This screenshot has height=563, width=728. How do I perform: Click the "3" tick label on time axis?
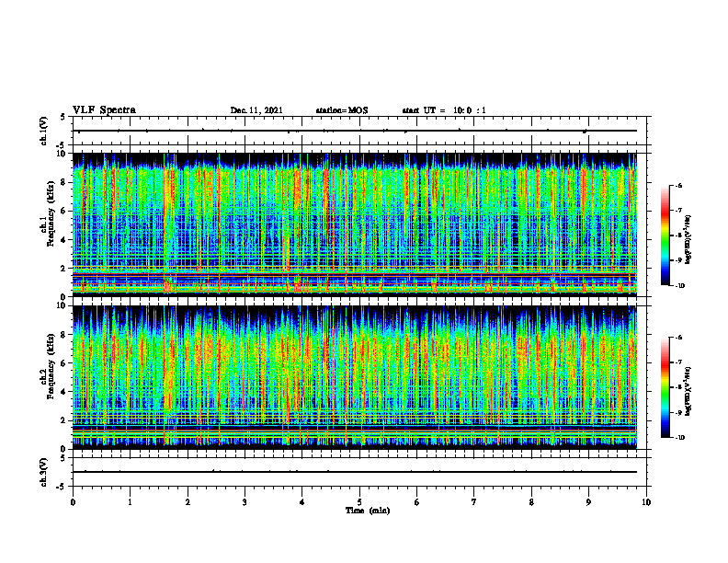245,502
